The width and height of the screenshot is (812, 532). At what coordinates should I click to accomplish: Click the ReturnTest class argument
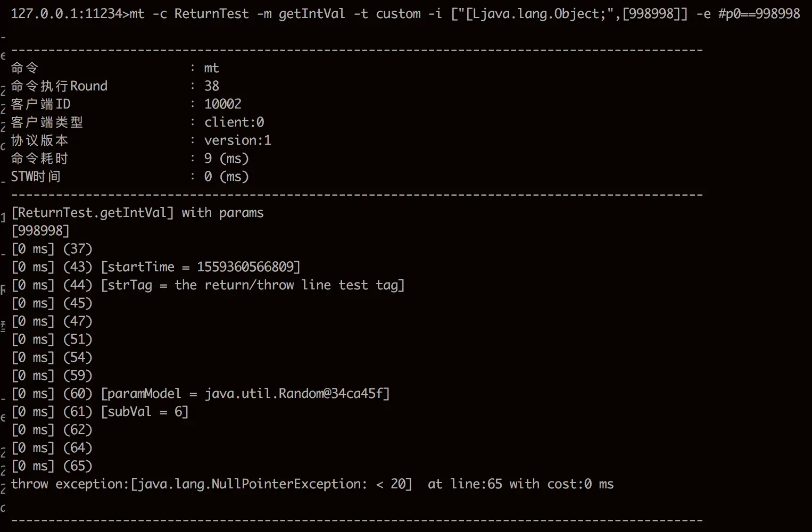pyautogui.click(x=211, y=14)
